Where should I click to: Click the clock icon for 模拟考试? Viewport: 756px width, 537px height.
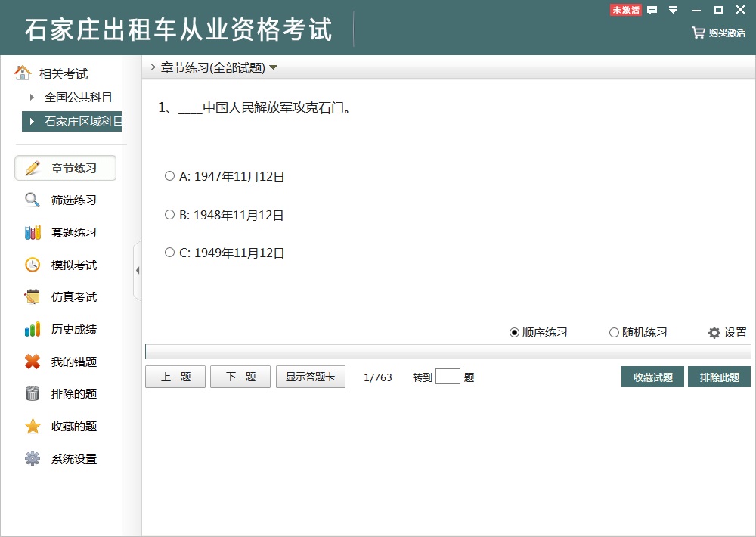coord(33,265)
